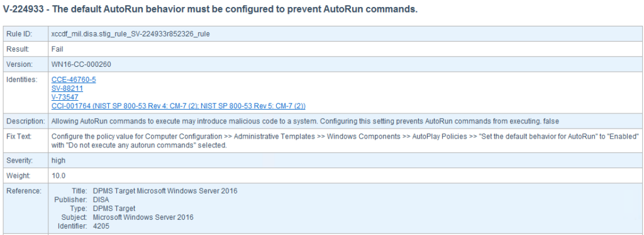Open the SV-88211 link
Viewport: 644px width, 235px height.
pyautogui.click(x=67, y=88)
